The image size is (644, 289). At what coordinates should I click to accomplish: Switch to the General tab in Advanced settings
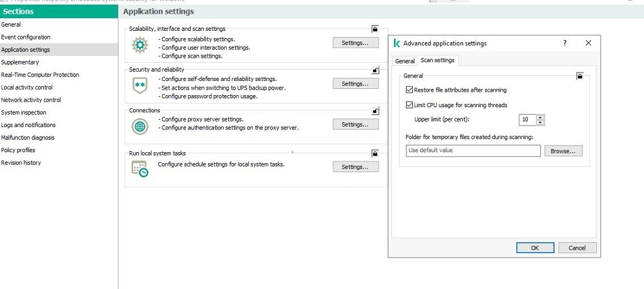(405, 61)
